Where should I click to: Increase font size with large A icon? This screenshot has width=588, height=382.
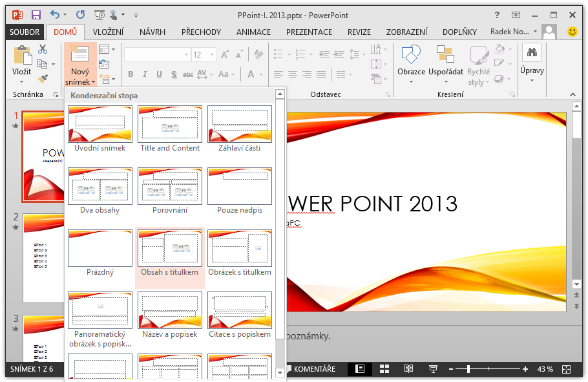pyautogui.click(x=225, y=55)
